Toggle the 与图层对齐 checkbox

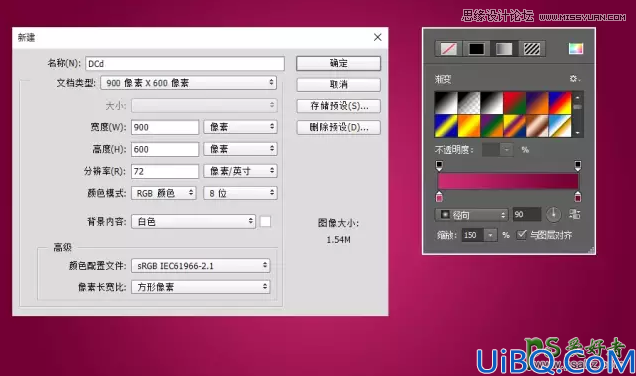click(521, 235)
